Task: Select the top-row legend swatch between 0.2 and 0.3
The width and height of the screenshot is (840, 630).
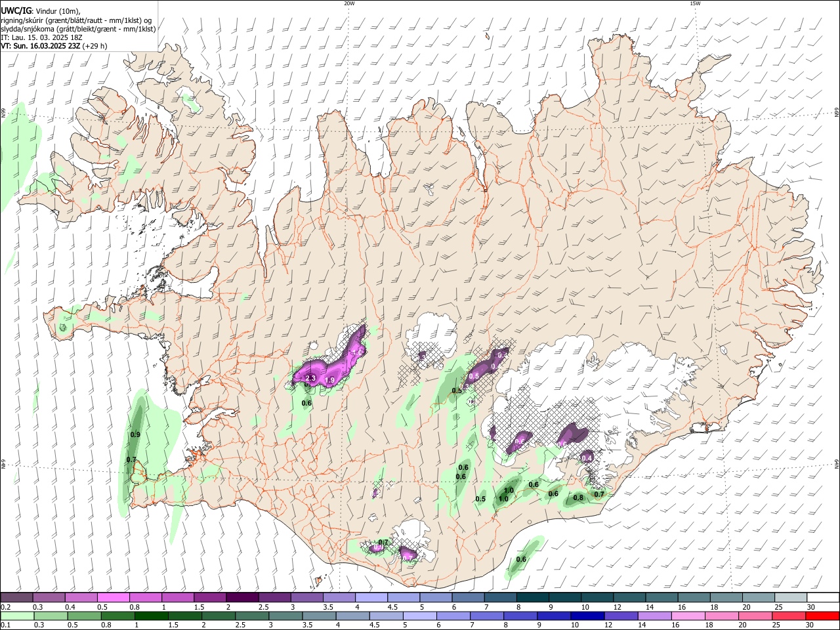Action: pyautogui.click(x=17, y=598)
